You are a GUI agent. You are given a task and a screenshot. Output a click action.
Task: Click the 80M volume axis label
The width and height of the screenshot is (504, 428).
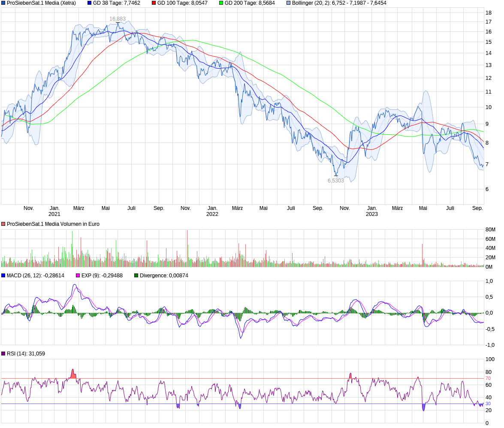pyautogui.click(x=491, y=230)
